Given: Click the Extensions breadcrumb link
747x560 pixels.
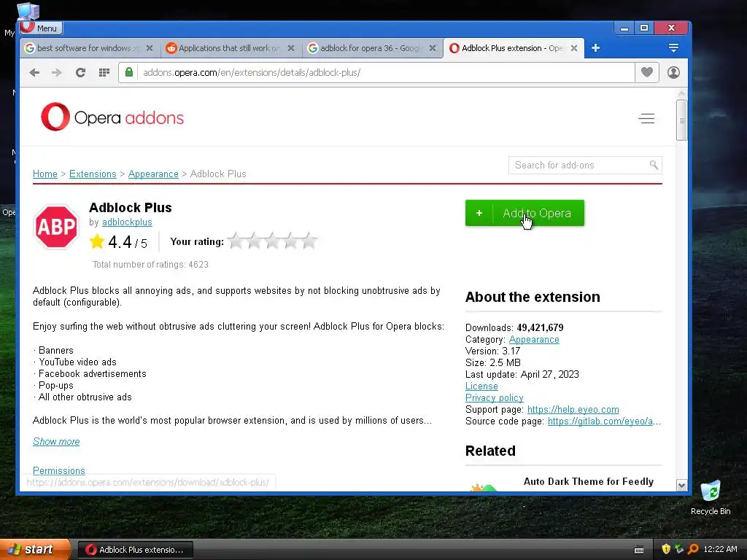Looking at the screenshot, I should coord(93,174).
